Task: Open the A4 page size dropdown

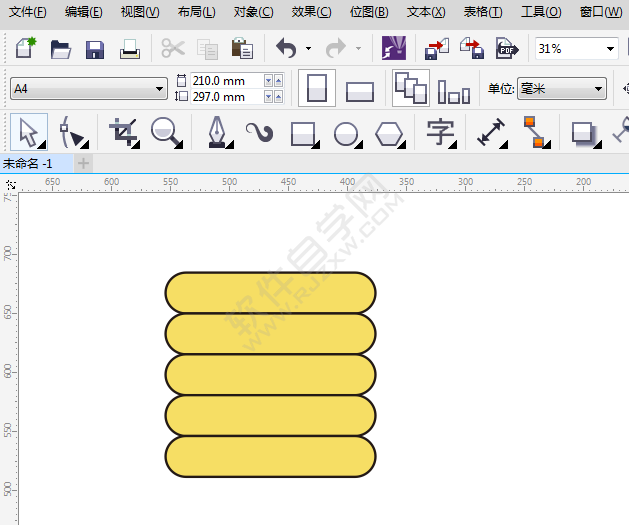Action: click(x=88, y=89)
